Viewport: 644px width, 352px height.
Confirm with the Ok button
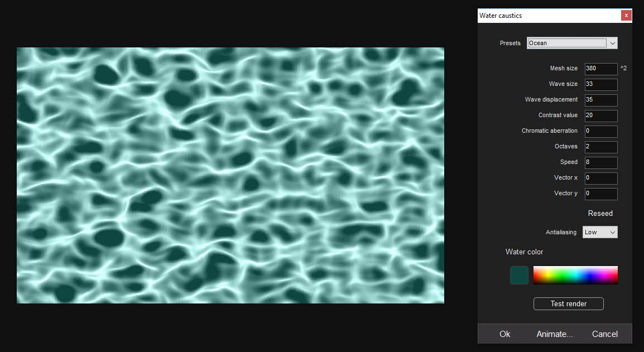click(504, 334)
